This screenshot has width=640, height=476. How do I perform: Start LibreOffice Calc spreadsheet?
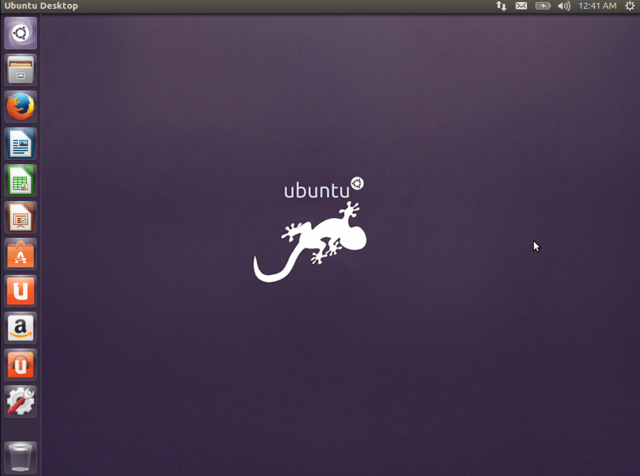click(x=20, y=180)
